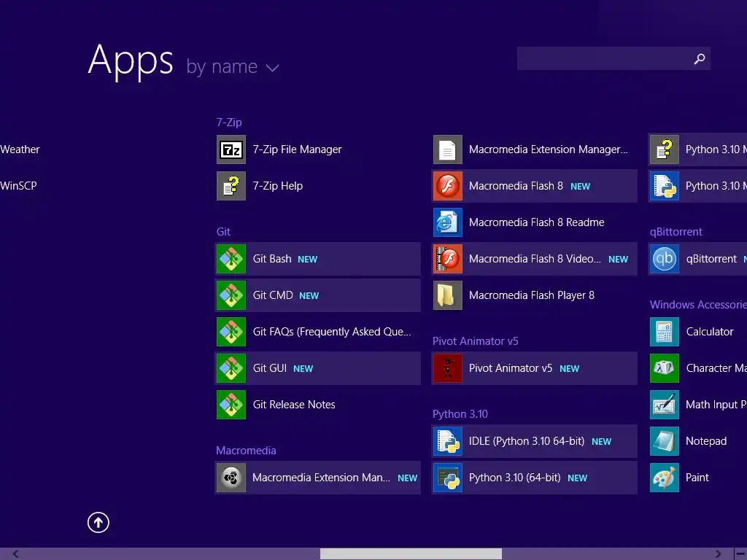Click the 'Git CMD' label
747x560 pixels.
pos(273,295)
